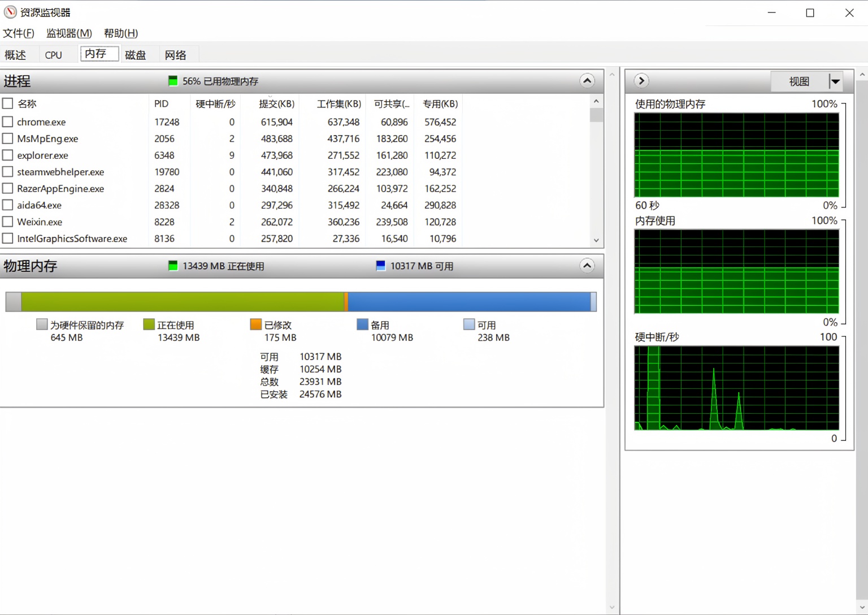The height and width of the screenshot is (615, 868).
Task: Collapse the 物理内存 section arrow
Action: [587, 266]
